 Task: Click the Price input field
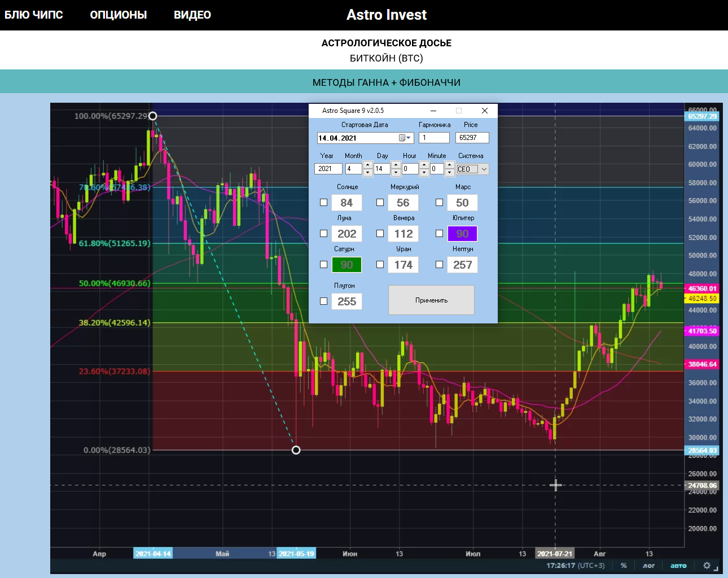point(472,138)
